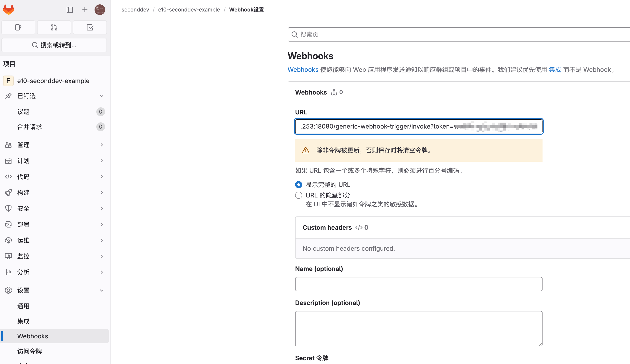Open the user avatar menu
Viewport: 630px width, 364px height.
[99, 10]
